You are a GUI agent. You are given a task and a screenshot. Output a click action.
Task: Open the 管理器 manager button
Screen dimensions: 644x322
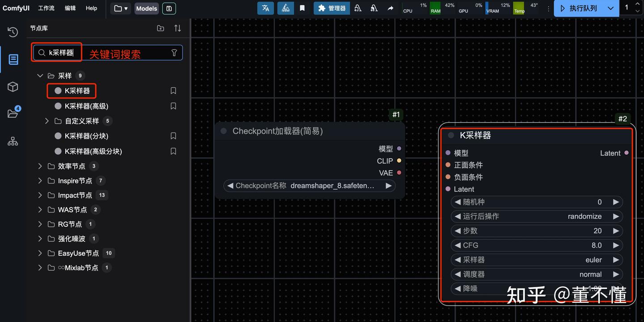[332, 8]
